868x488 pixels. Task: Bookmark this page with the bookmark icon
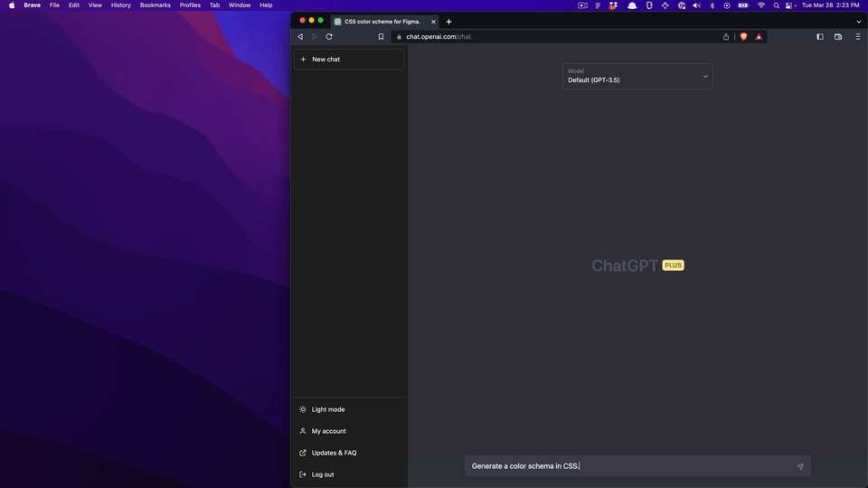381,36
